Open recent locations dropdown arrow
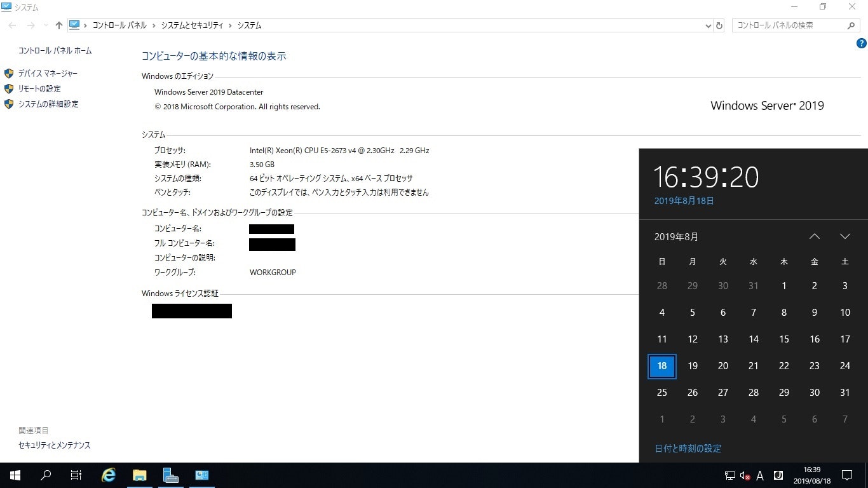Image resolution: width=868 pixels, height=488 pixels. point(45,26)
